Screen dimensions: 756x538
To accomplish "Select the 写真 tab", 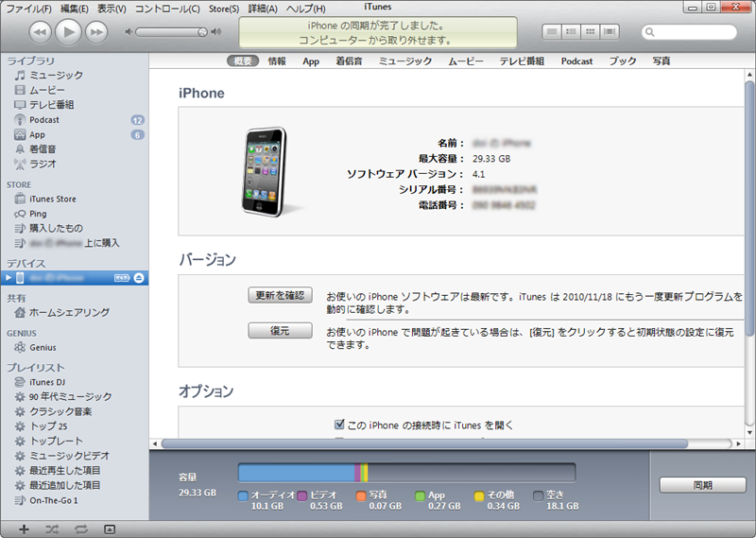I will click(x=661, y=61).
